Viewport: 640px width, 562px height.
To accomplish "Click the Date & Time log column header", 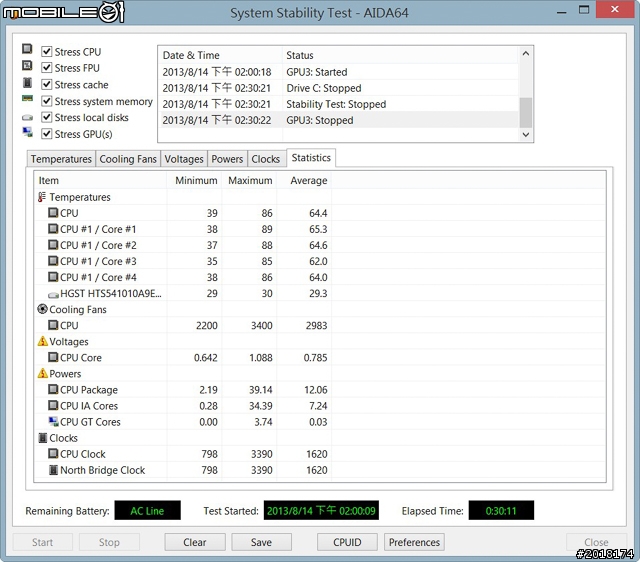I will point(220,55).
